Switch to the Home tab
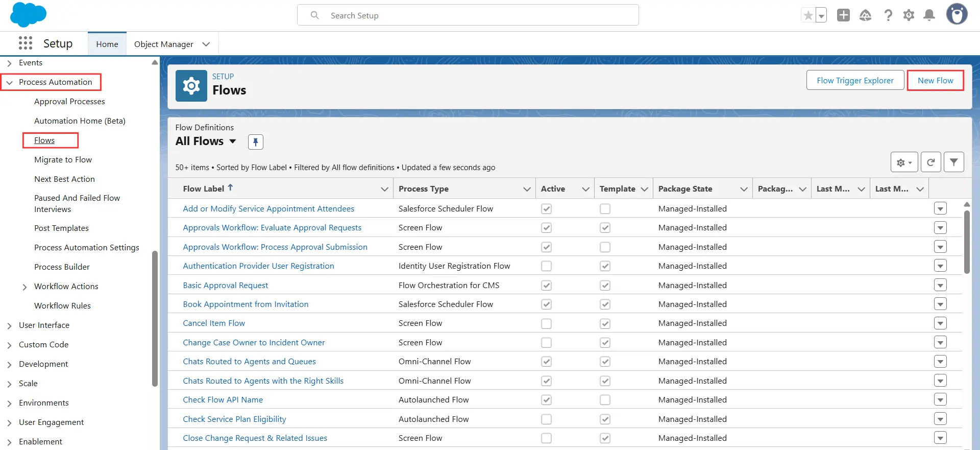980x450 pixels. pyautogui.click(x=107, y=44)
